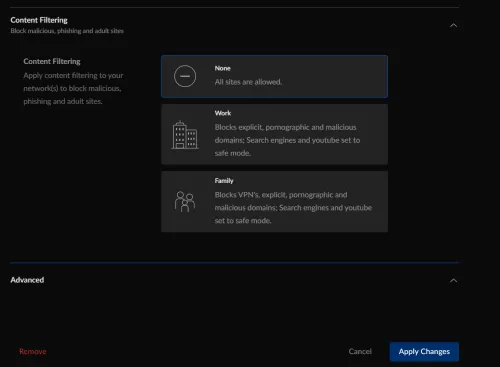Click the Apply Changes button
The height and width of the screenshot is (367, 500).
pyautogui.click(x=424, y=352)
